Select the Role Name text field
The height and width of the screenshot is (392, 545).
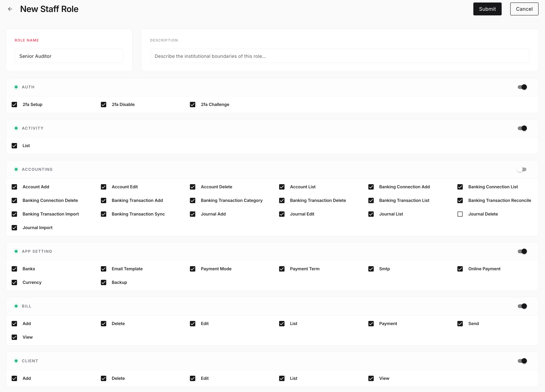[69, 56]
